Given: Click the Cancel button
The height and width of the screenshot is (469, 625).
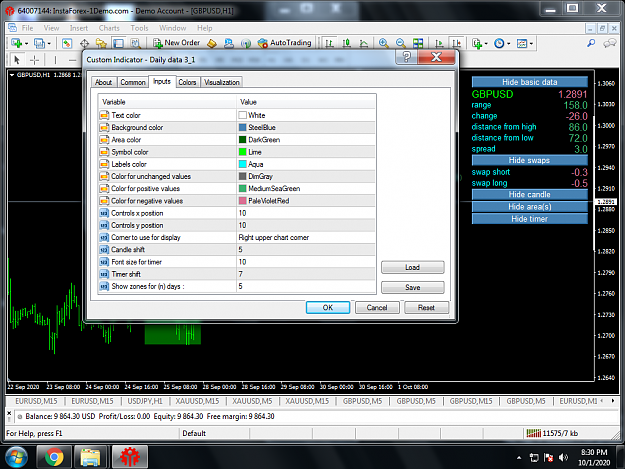Looking at the screenshot, I should pos(377,307).
